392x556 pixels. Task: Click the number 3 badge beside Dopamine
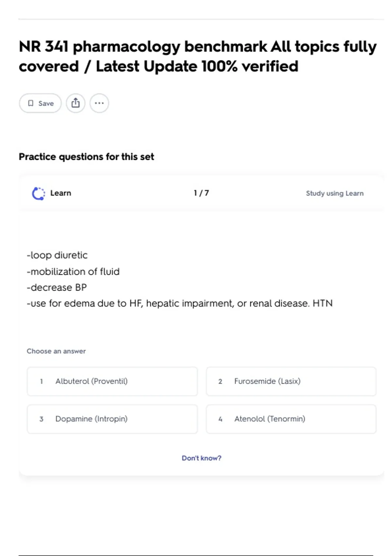[x=41, y=419]
